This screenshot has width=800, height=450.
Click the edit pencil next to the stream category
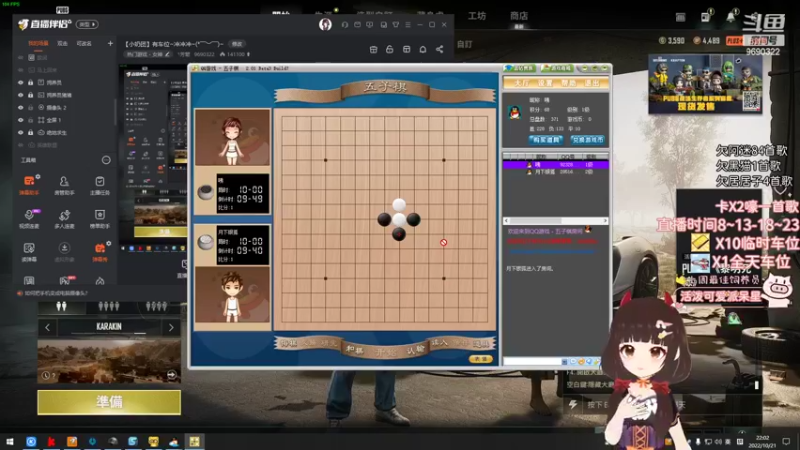(167, 54)
